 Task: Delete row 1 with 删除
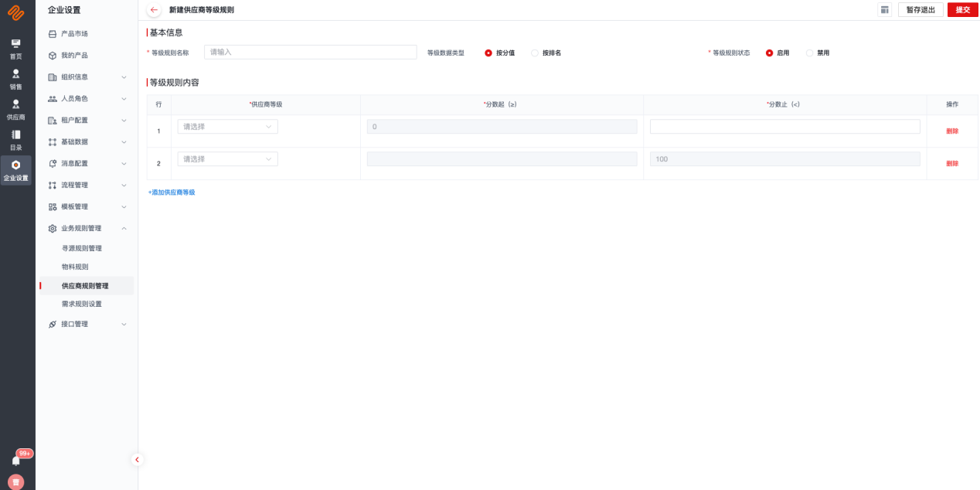pos(952,131)
